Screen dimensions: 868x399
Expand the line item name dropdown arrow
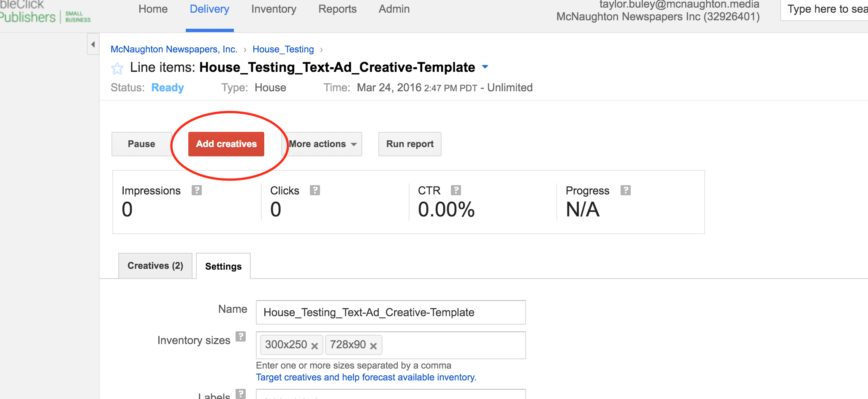coord(485,67)
